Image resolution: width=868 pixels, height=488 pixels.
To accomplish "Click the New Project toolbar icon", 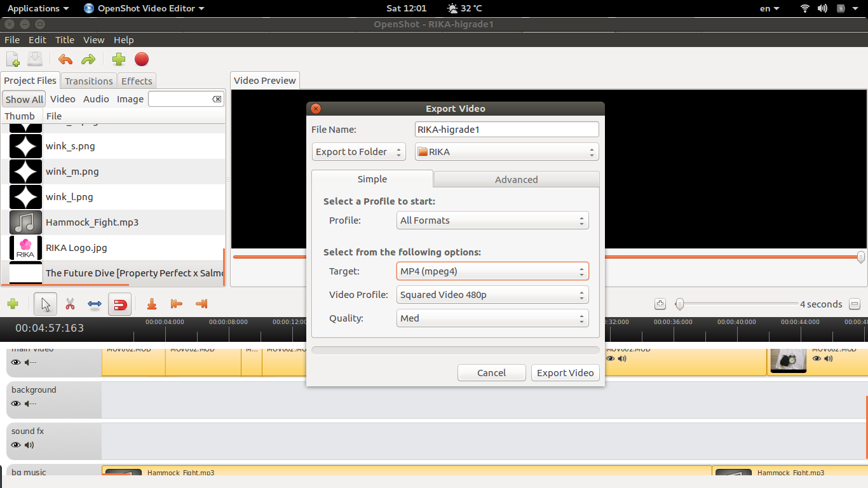I will click(x=13, y=59).
